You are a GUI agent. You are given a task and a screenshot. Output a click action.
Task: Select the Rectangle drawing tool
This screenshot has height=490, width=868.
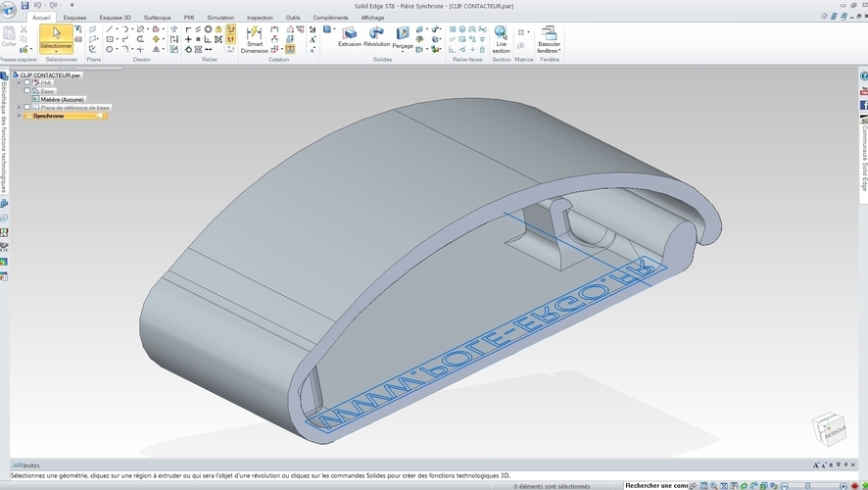(x=110, y=39)
